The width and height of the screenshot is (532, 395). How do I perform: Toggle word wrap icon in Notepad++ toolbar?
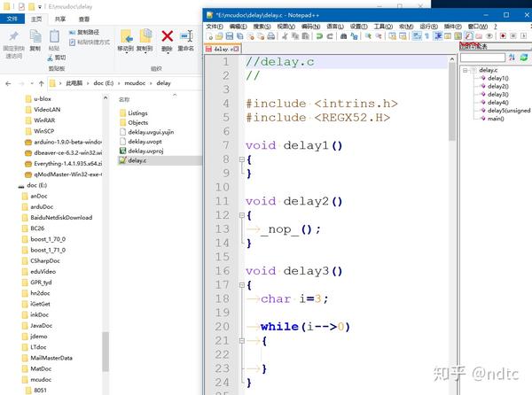(417, 36)
